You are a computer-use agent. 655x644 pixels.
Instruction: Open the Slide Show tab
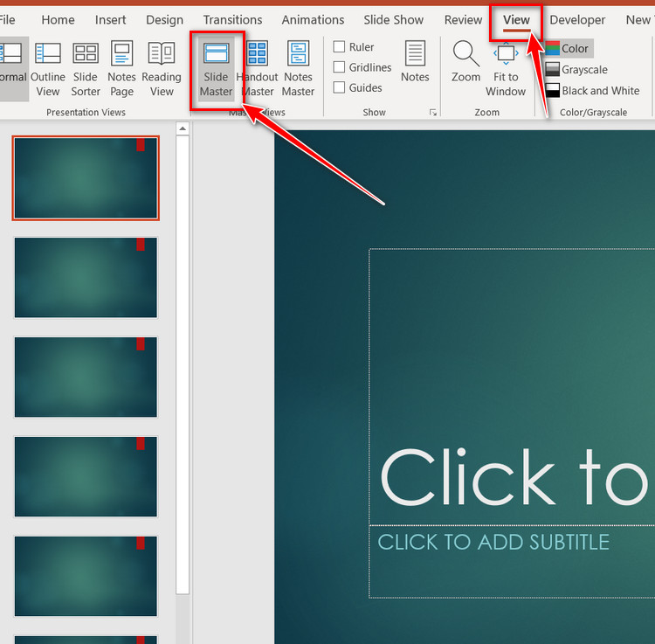click(394, 19)
